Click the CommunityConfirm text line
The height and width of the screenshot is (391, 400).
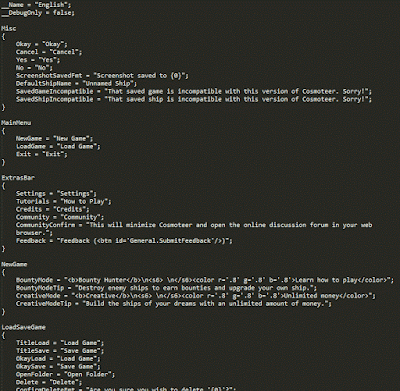click(x=194, y=229)
